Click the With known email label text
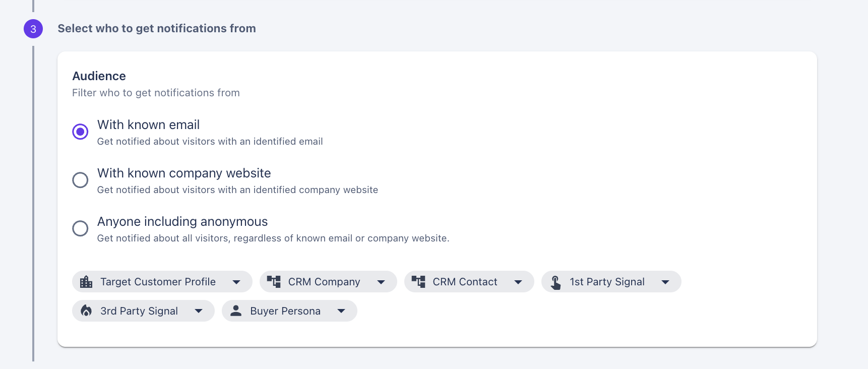This screenshot has width=868, height=369. pos(148,125)
